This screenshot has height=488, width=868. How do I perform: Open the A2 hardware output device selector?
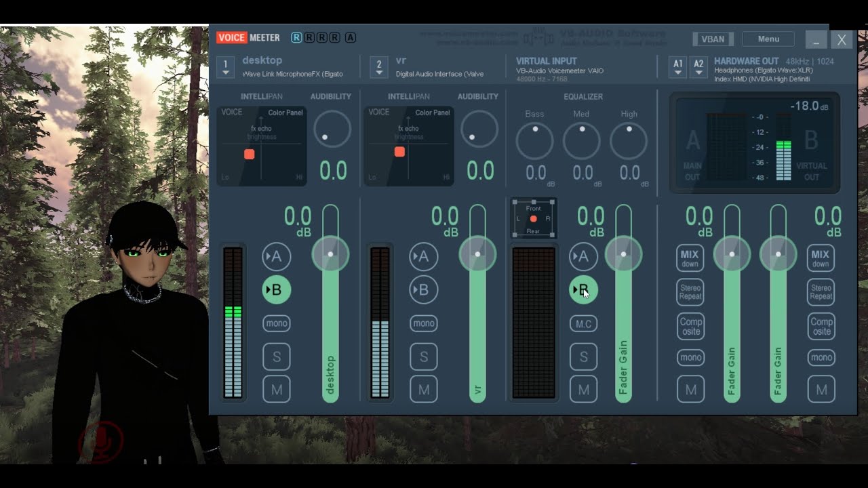pyautogui.click(x=698, y=66)
